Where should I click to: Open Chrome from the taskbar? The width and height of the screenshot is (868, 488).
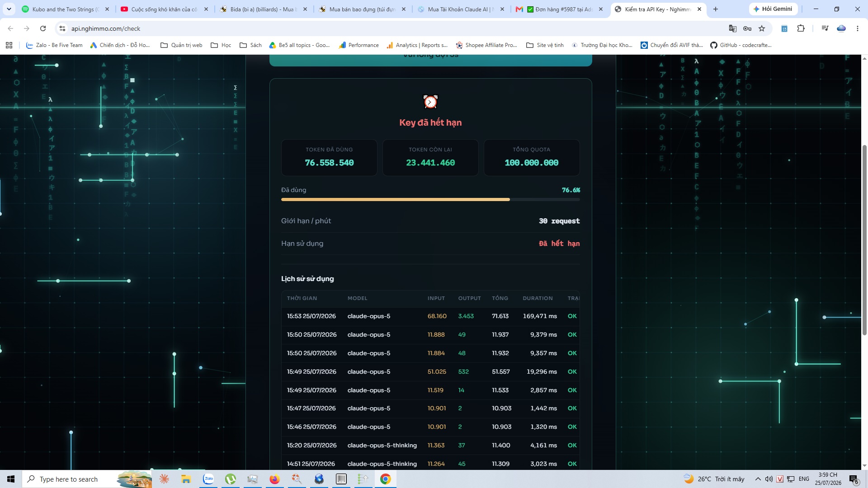(385, 479)
